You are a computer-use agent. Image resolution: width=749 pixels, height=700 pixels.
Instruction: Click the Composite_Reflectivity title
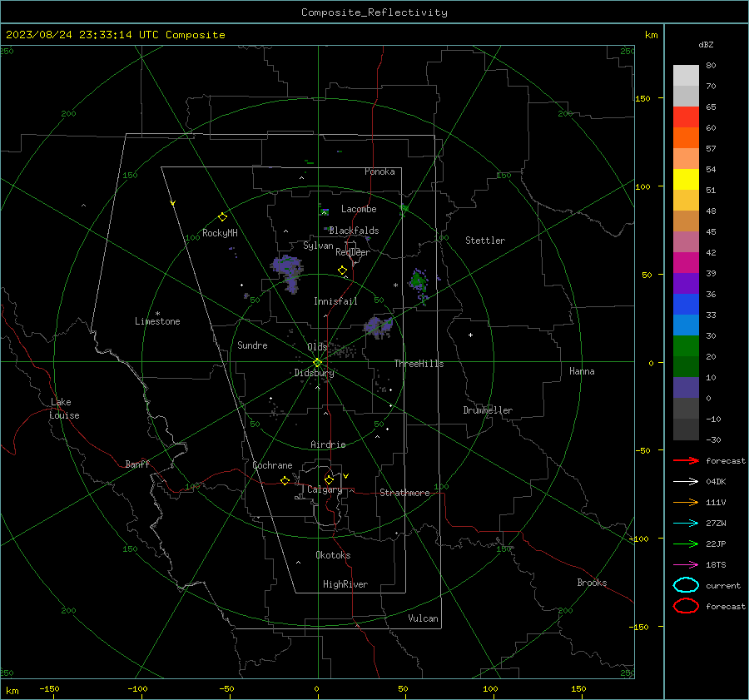pos(374,12)
